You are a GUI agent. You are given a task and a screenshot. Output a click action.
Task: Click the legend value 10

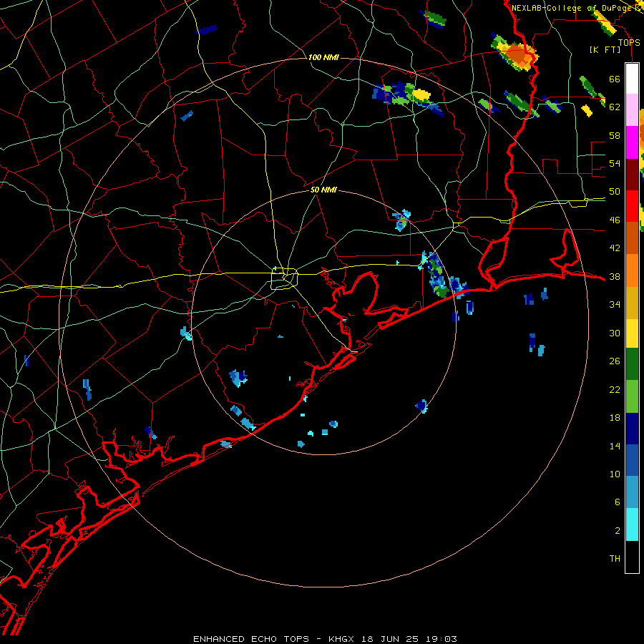tap(615, 474)
